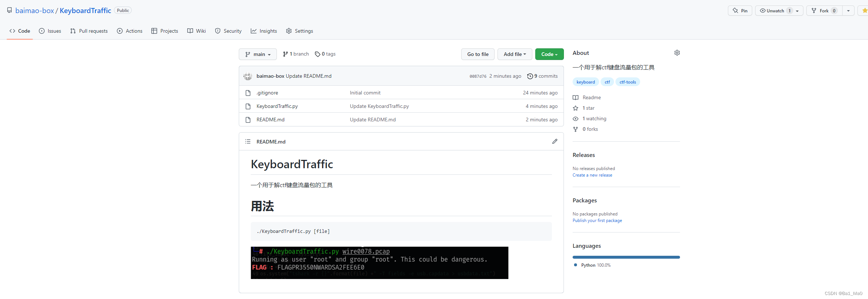
Task: Click the Python language bar
Action: 626,257
